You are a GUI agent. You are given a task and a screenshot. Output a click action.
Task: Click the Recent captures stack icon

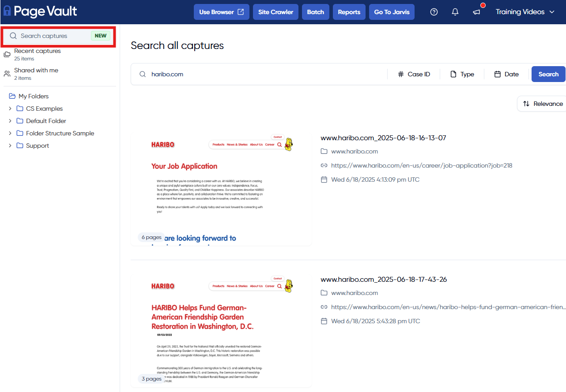7,54
